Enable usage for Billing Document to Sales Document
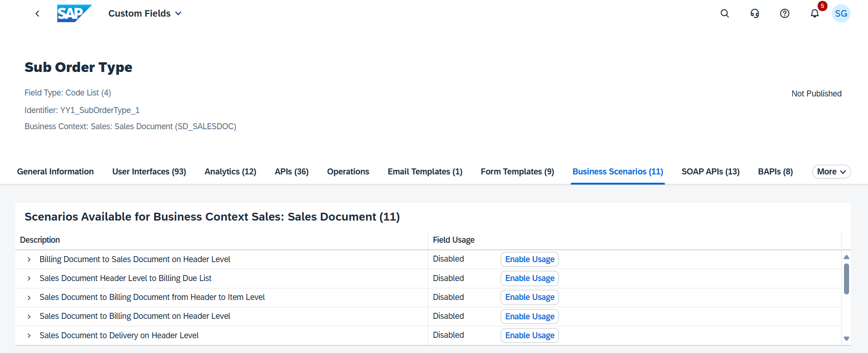 tap(529, 259)
